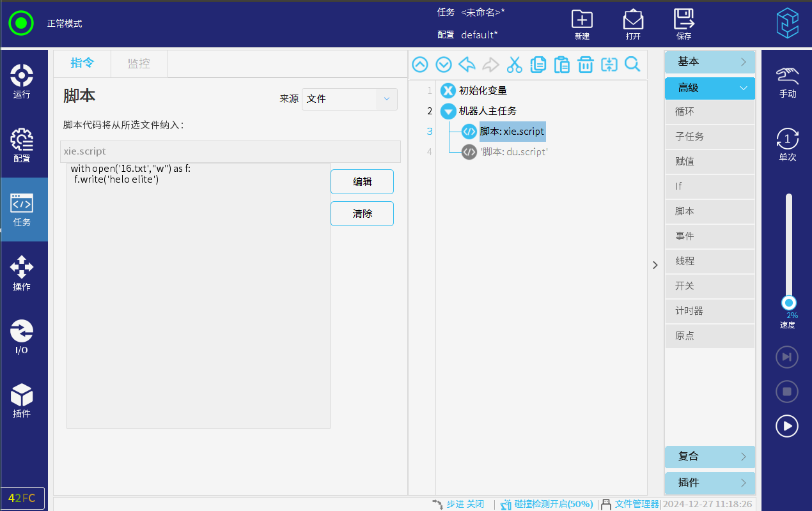Toggle 步进 step mode in status bar
Image resolution: width=812 pixels, height=511 pixels.
pos(458,504)
